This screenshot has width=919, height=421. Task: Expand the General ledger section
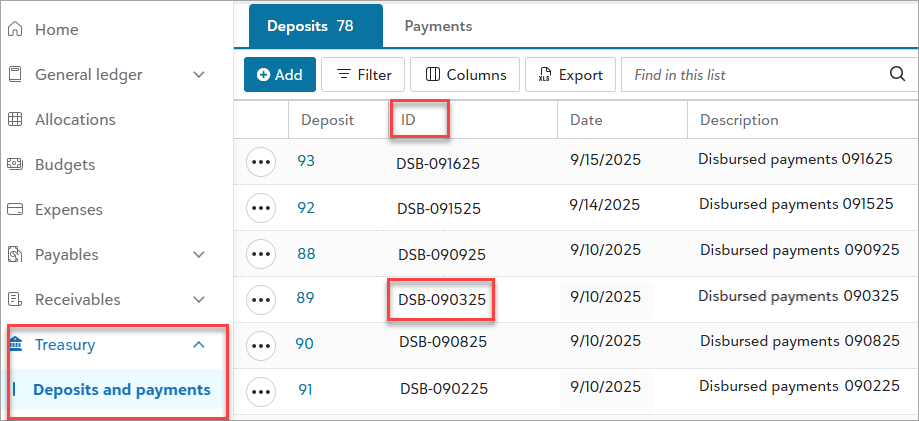[199, 75]
